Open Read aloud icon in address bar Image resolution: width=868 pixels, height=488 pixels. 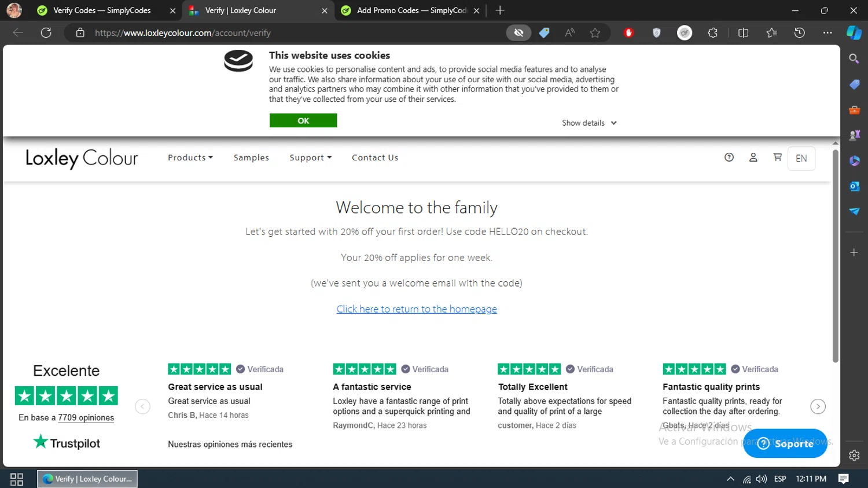[570, 33]
